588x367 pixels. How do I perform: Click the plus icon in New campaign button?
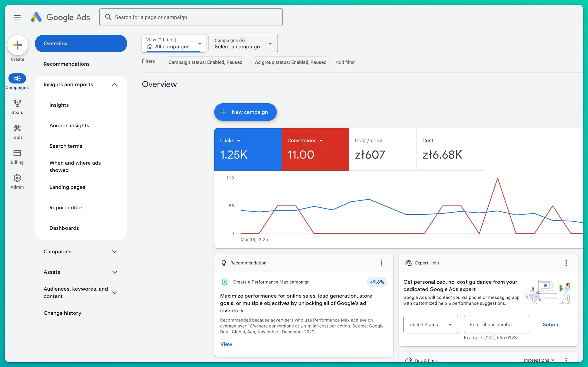(223, 112)
